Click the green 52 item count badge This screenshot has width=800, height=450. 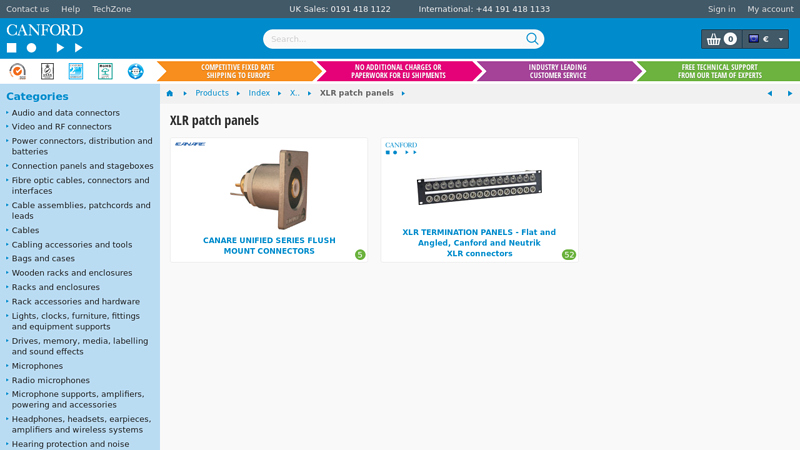click(569, 255)
